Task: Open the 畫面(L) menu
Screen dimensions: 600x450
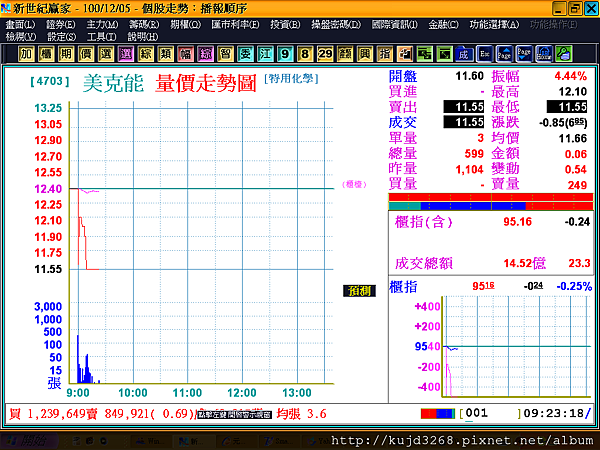Action: [x=21, y=25]
